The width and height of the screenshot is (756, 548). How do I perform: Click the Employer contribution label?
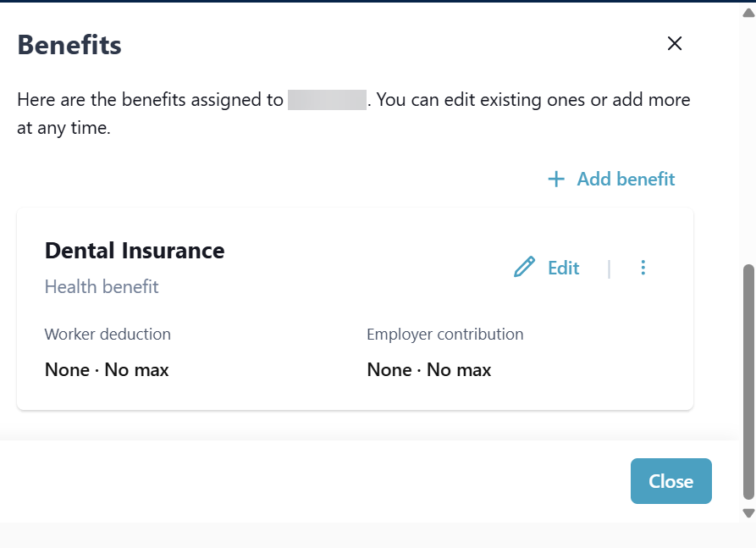click(x=444, y=335)
